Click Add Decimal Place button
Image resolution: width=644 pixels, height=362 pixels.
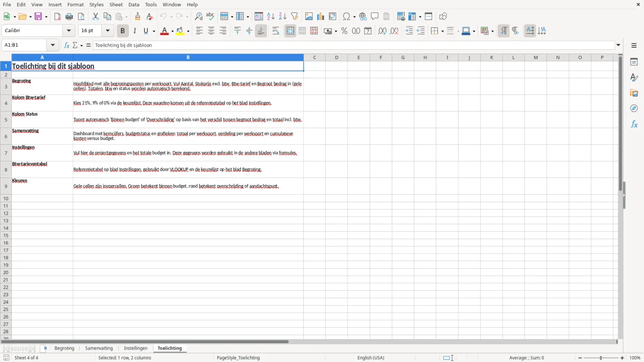pos(382,31)
